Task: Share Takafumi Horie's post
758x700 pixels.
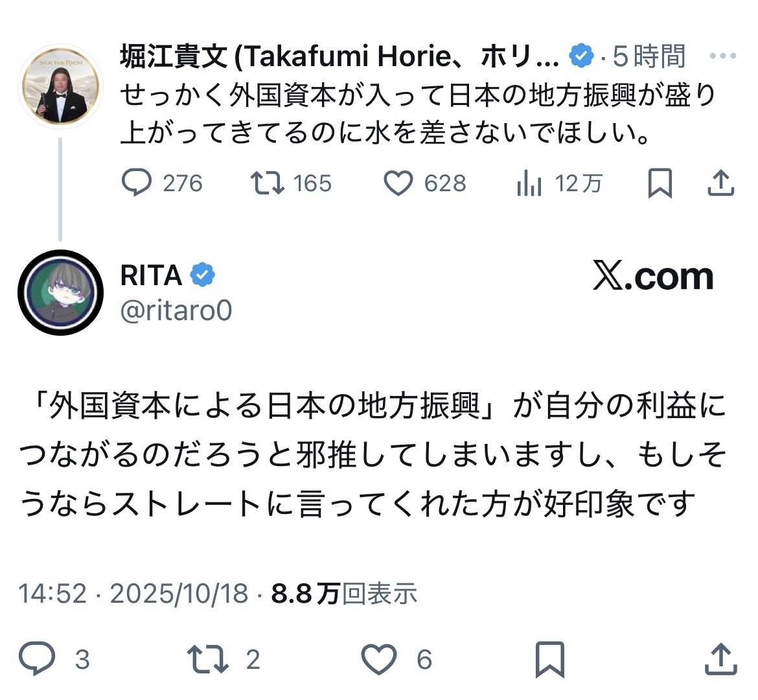Action: tap(720, 183)
